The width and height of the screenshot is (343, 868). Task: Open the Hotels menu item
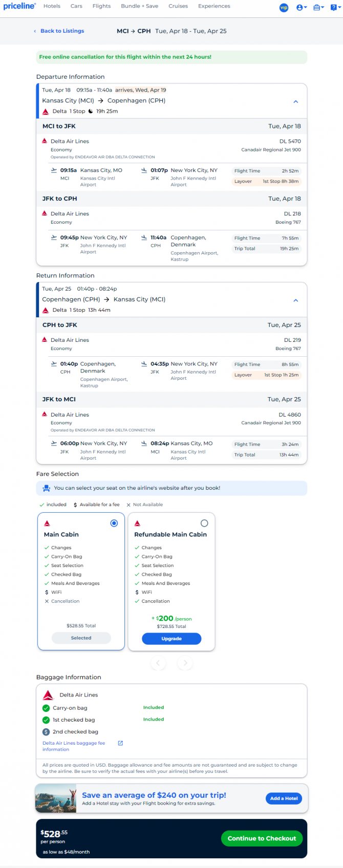[52, 6]
